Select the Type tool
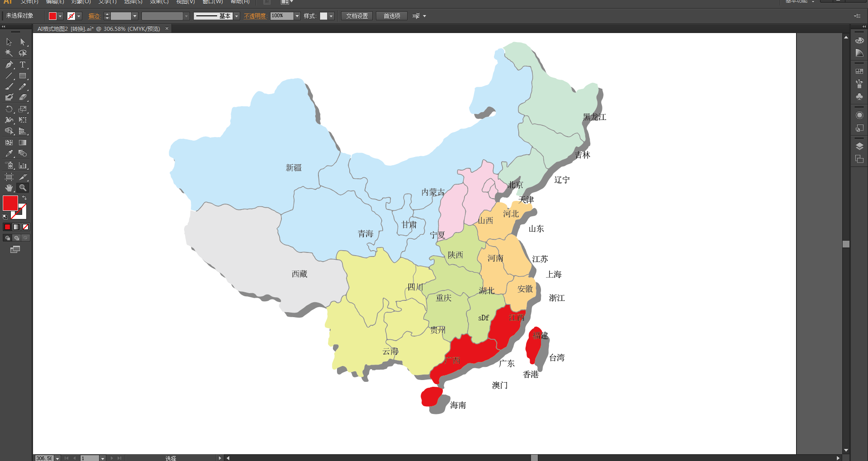Image resolution: width=868 pixels, height=461 pixels. tap(23, 65)
